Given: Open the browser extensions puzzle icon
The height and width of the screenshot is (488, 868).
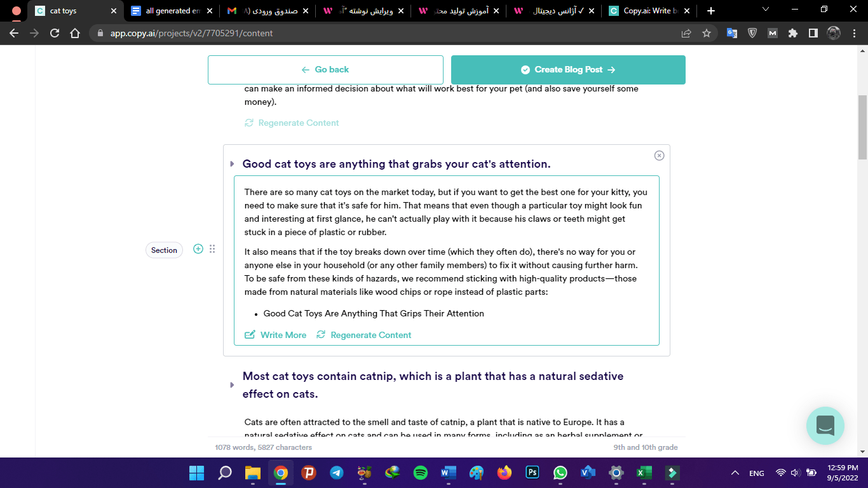Looking at the screenshot, I should pyautogui.click(x=792, y=34).
